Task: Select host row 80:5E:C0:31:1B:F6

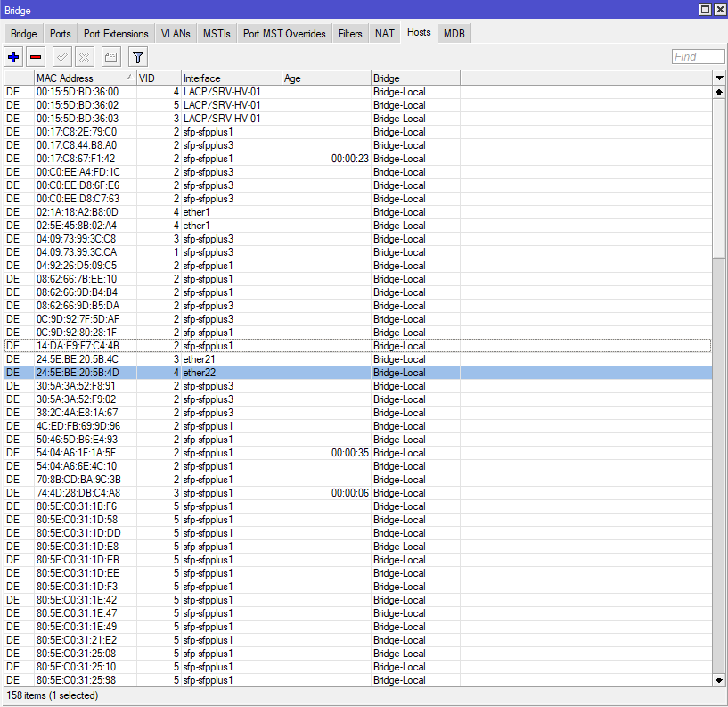Action: point(358,506)
